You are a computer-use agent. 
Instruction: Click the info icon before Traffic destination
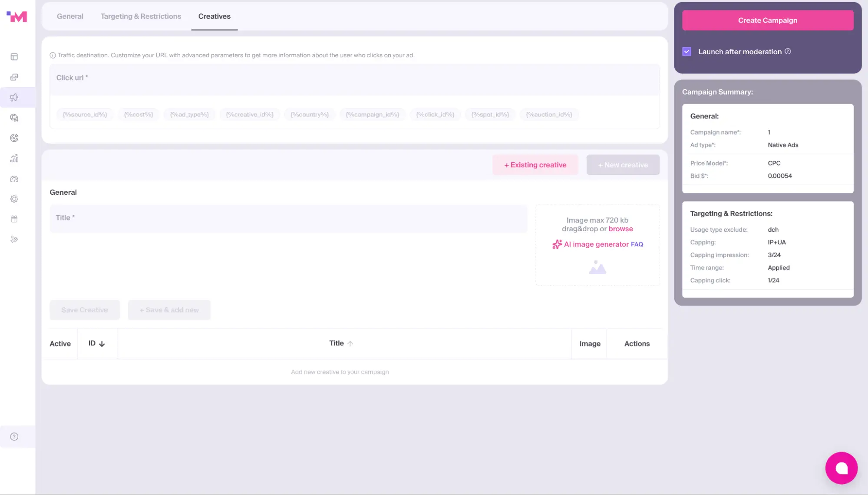point(53,55)
